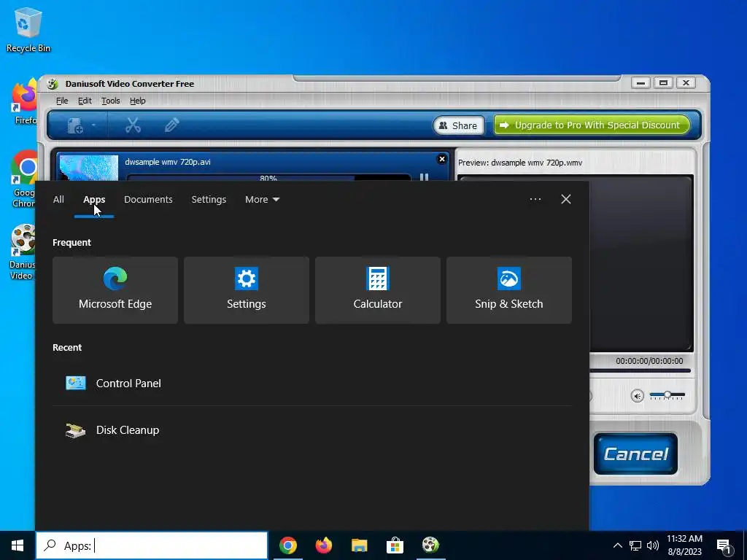Click the Daniusoft preview video area

(x=640, y=263)
